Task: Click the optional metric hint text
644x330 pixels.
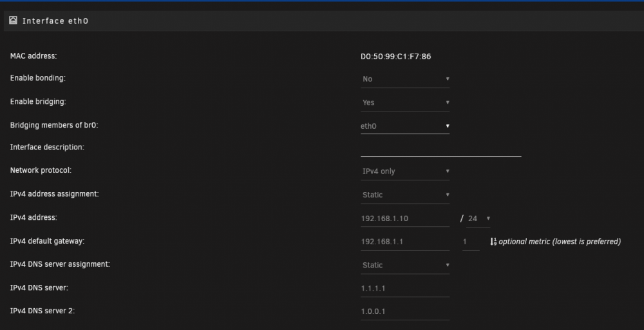Action: tap(560, 242)
